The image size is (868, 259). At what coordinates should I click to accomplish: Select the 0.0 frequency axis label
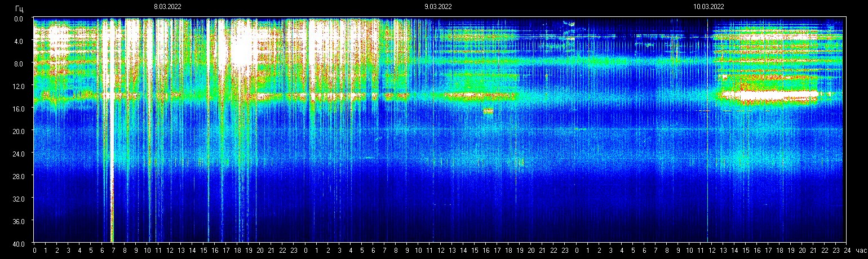pyautogui.click(x=18, y=19)
